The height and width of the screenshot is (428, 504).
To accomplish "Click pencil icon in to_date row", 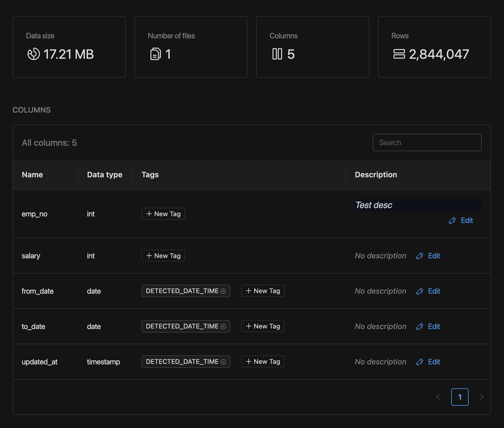I will pos(420,327).
